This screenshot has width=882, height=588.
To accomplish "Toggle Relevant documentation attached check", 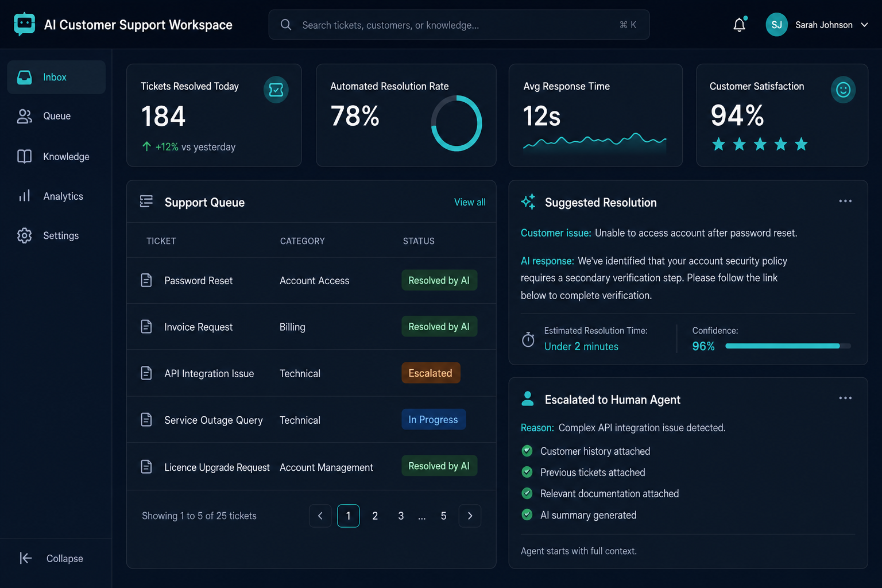I will click(x=527, y=493).
